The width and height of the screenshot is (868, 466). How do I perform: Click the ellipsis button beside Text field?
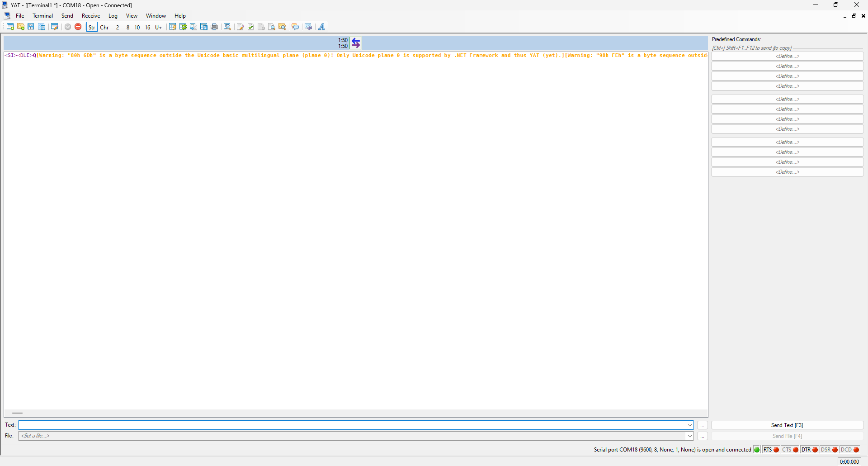point(702,425)
